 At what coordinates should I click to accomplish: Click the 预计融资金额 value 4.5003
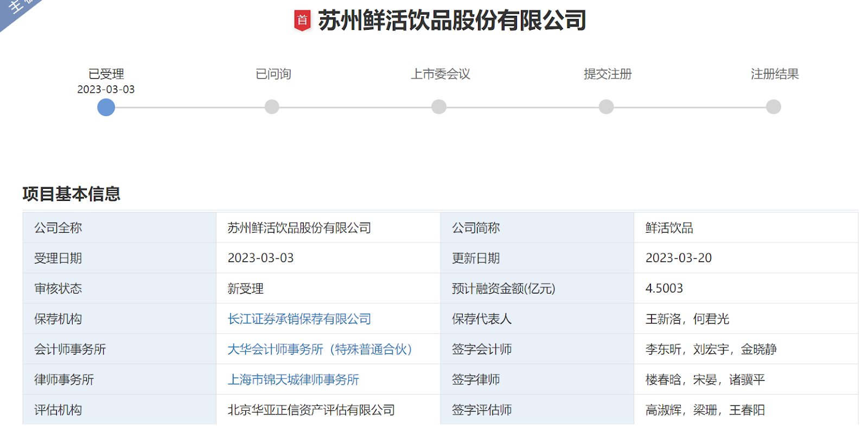click(664, 289)
